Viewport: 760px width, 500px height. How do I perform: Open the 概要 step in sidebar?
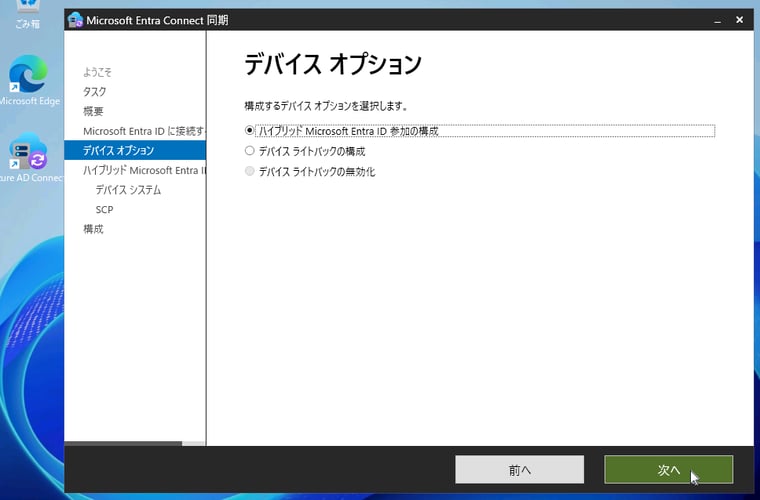(93, 111)
